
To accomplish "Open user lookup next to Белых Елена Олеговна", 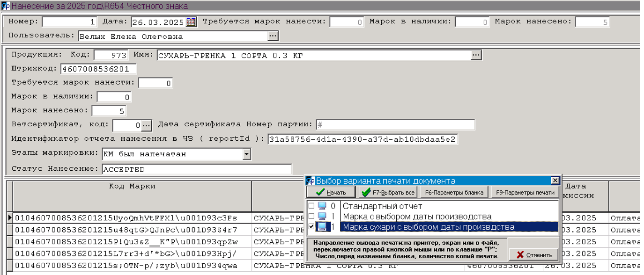I will [x=273, y=36].
